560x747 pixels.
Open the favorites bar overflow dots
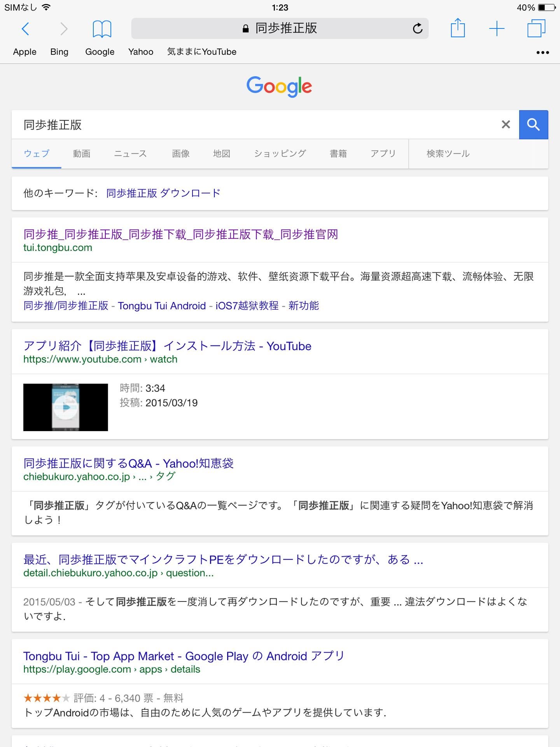click(542, 52)
